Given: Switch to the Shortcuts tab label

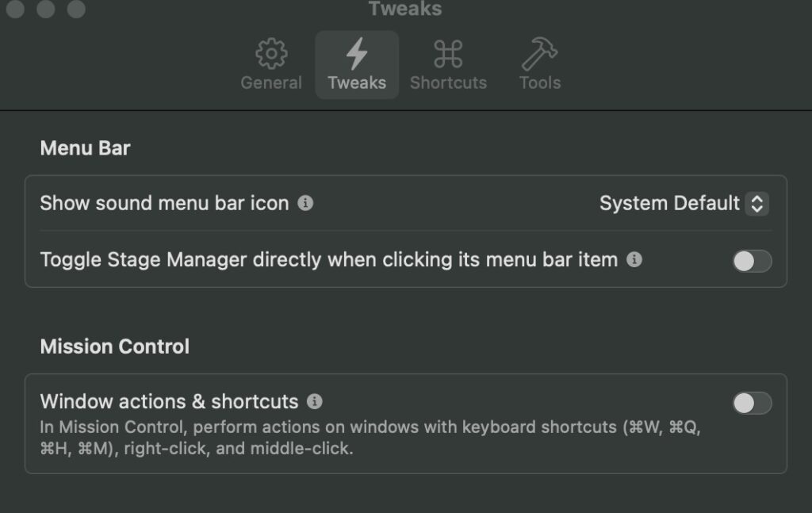Looking at the screenshot, I should (449, 82).
